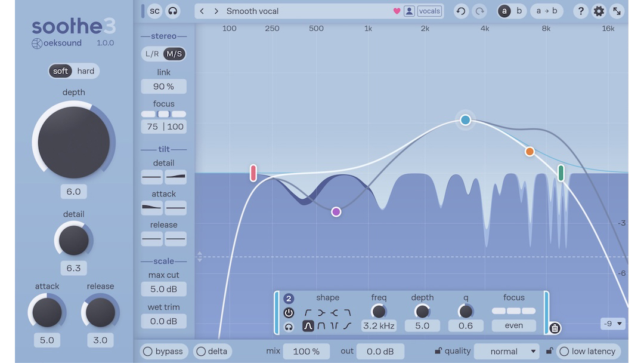Select the red low-cut handle
The image size is (644, 363).
click(x=253, y=173)
